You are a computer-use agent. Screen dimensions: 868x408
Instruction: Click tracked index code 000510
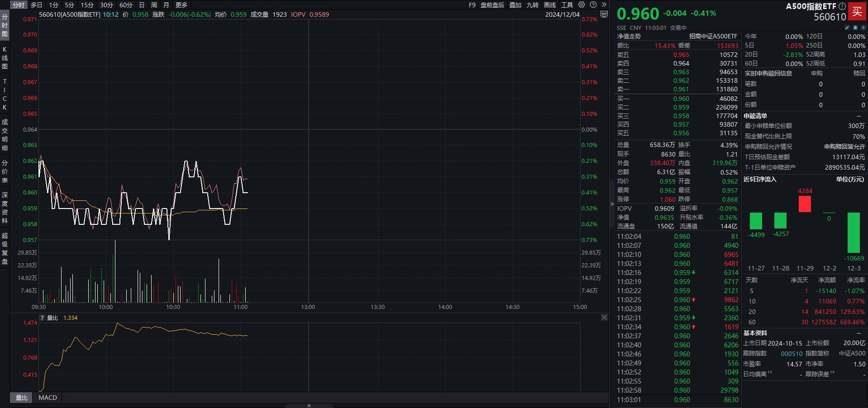click(x=792, y=354)
